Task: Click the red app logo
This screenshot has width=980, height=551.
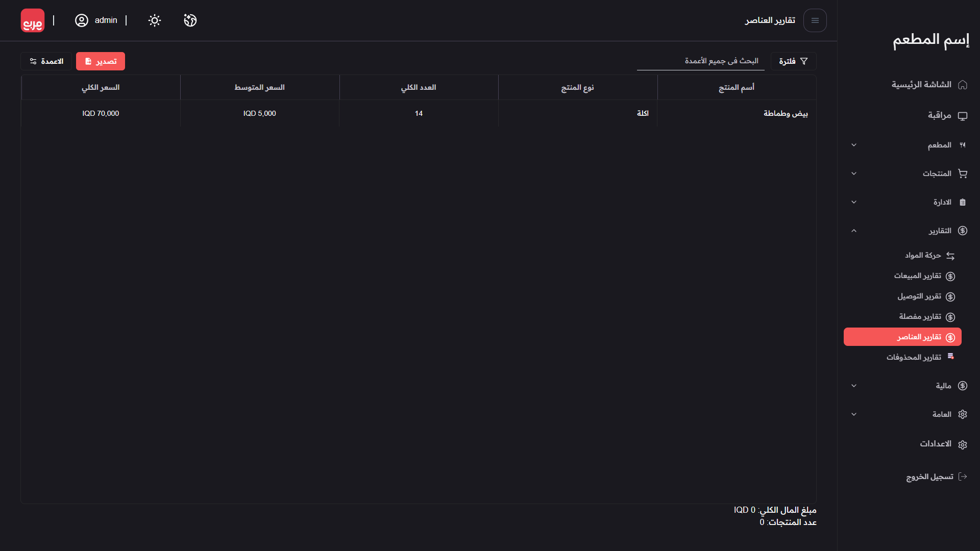Action: (x=33, y=20)
